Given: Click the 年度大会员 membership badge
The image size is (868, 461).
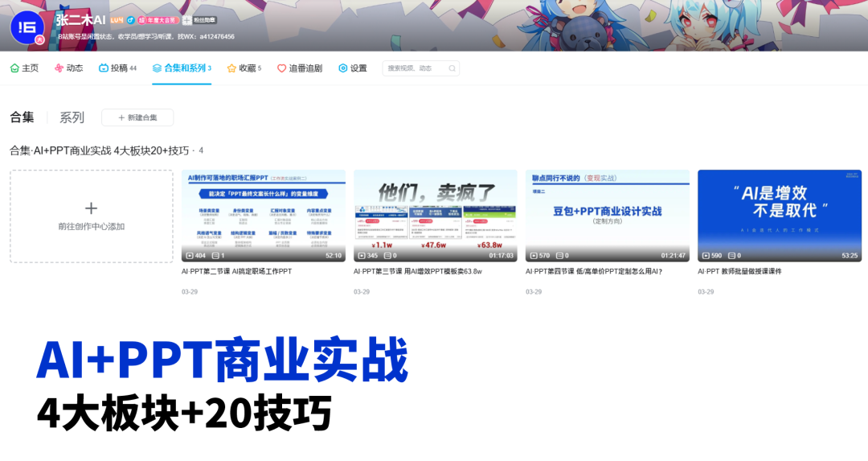Looking at the screenshot, I should point(158,20).
